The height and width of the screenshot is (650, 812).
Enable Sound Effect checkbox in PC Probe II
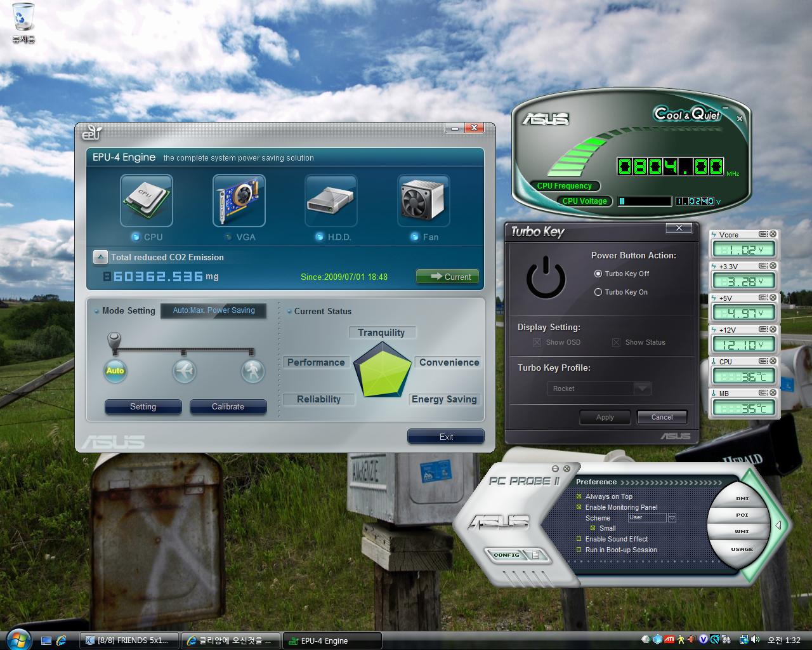click(x=579, y=539)
